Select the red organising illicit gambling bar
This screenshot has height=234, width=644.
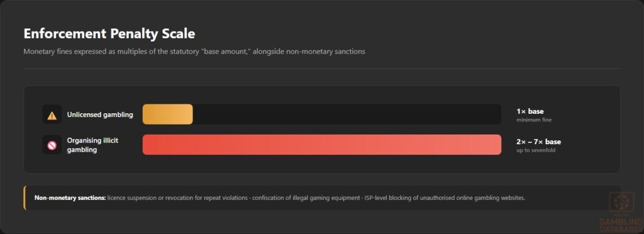click(x=322, y=145)
